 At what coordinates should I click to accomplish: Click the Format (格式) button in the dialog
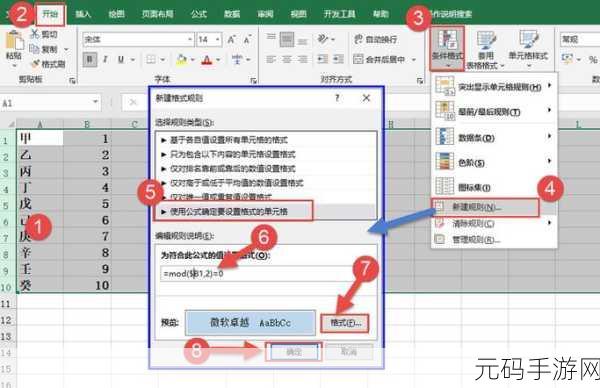345,323
